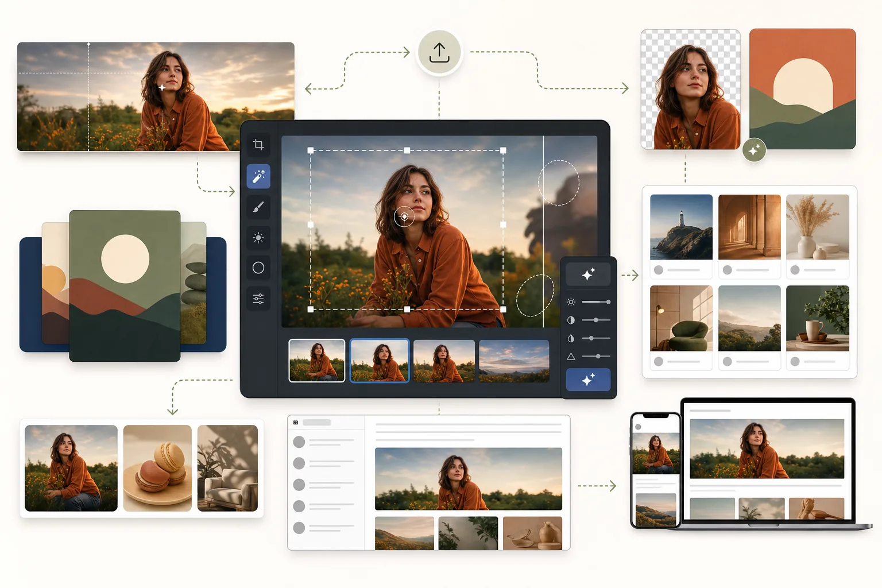
Task: Open the dried pampas vase image
Action: [818, 227]
